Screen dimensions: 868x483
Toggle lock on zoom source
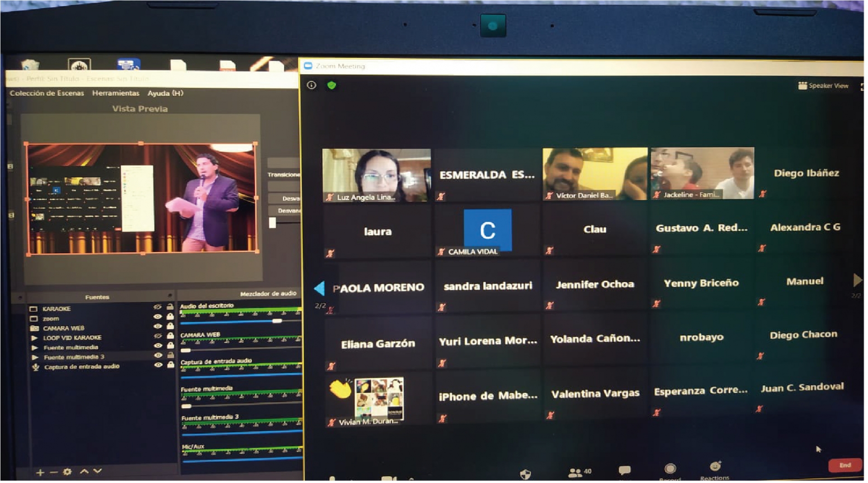click(170, 317)
